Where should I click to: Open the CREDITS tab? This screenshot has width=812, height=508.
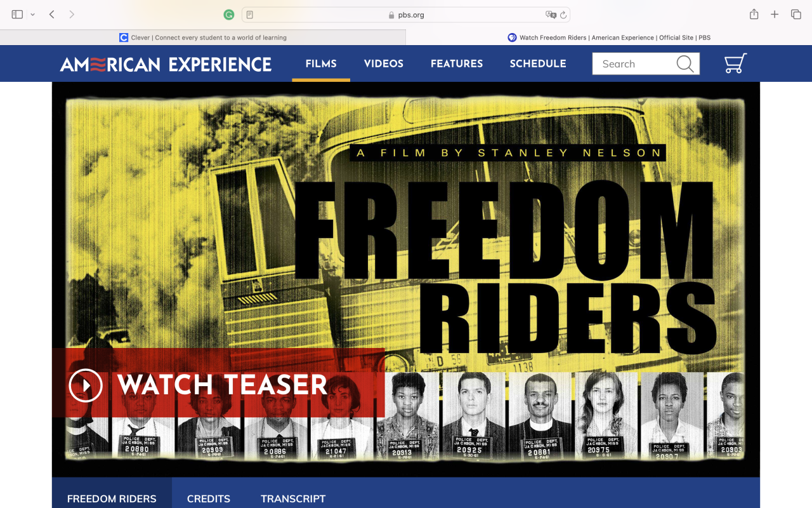pyautogui.click(x=209, y=498)
